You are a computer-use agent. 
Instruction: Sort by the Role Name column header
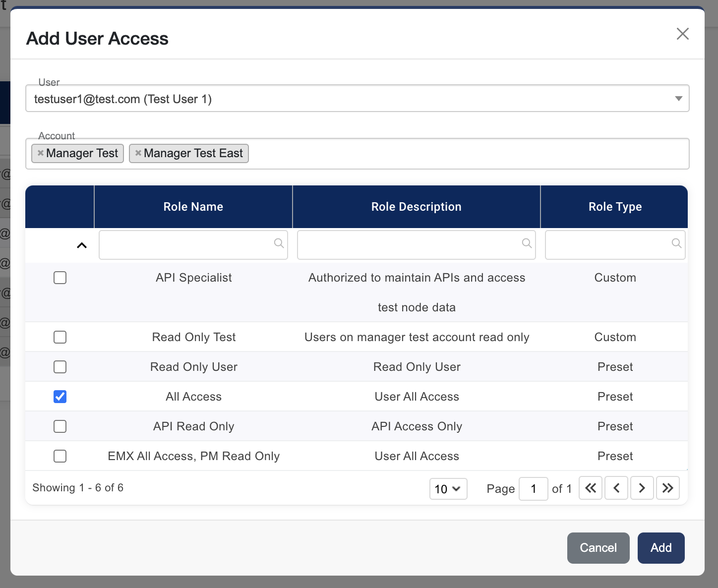click(x=193, y=207)
